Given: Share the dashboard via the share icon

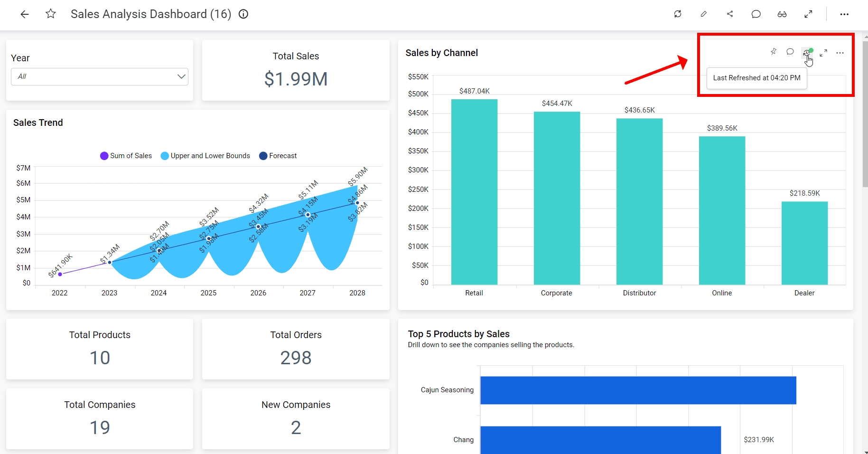Looking at the screenshot, I should pos(730,14).
